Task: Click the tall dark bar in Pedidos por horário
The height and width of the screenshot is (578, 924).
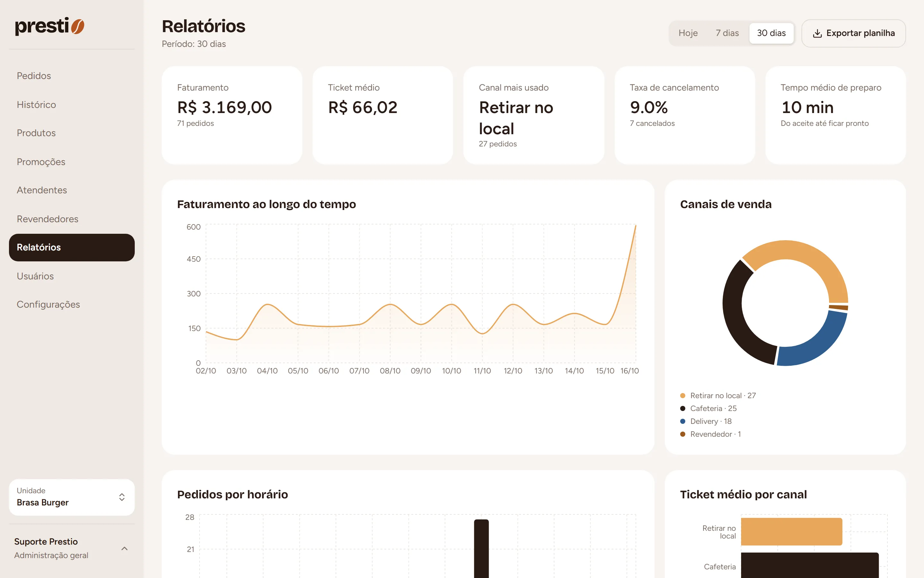Action: click(x=481, y=548)
